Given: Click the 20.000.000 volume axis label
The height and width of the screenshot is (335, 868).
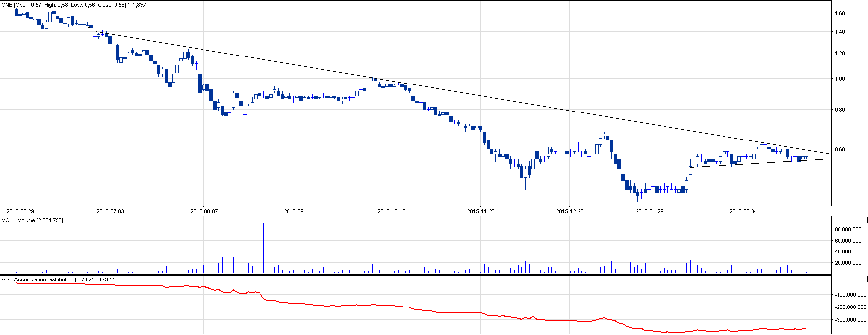Looking at the screenshot, I should 848,263.
